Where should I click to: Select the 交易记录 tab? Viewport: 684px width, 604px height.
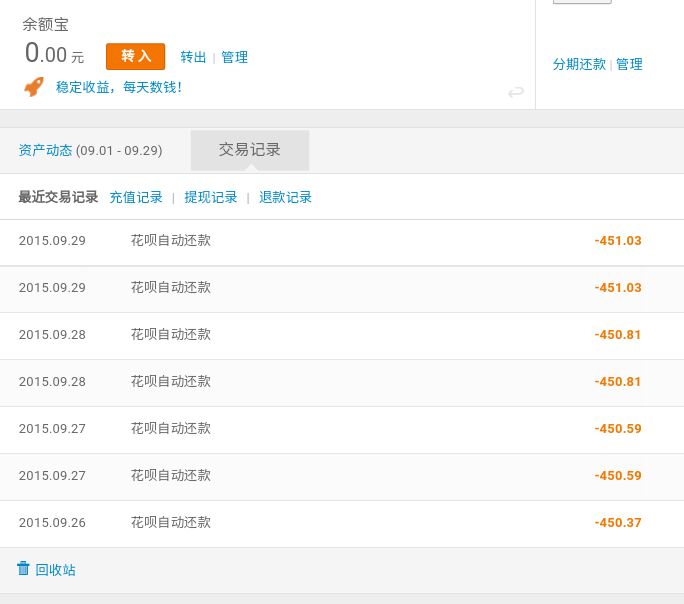(250, 150)
